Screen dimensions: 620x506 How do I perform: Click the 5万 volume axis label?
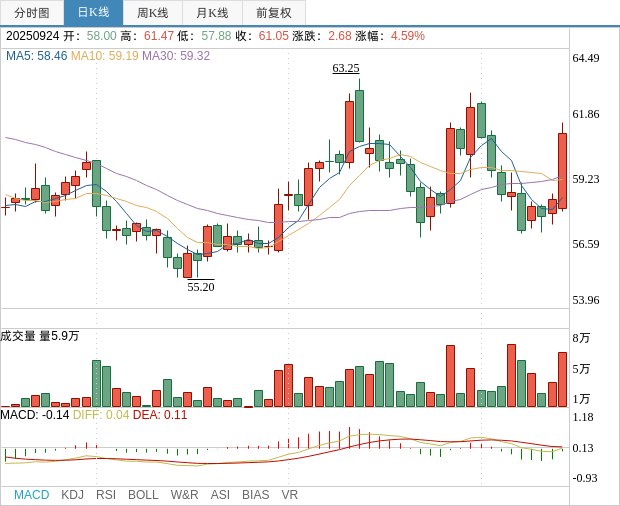tap(581, 369)
